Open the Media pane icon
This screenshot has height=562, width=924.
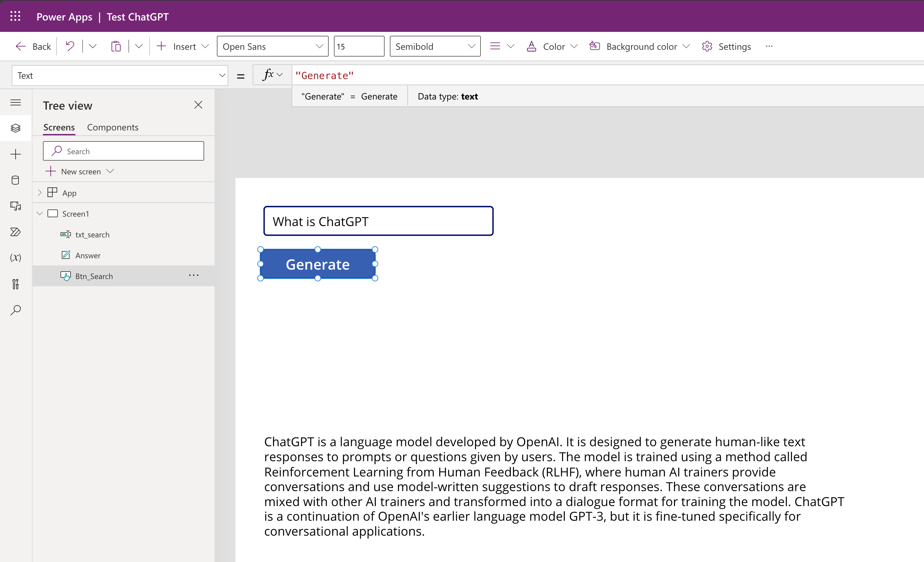point(15,206)
